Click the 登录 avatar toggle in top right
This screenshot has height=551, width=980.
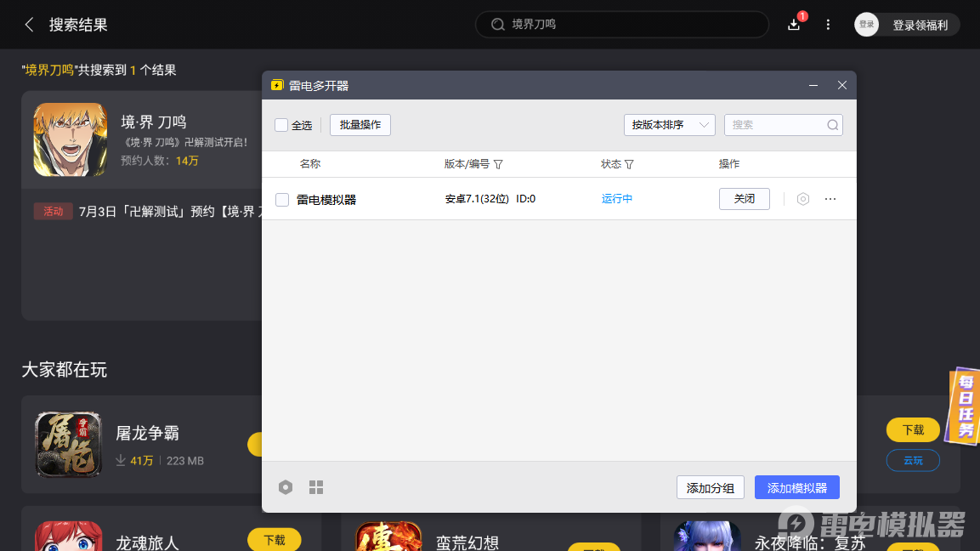(x=866, y=24)
